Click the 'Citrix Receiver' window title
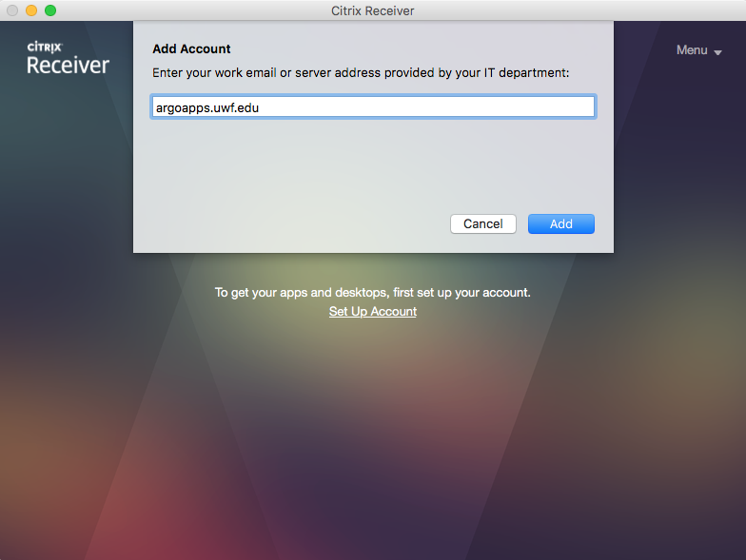 [373, 10]
